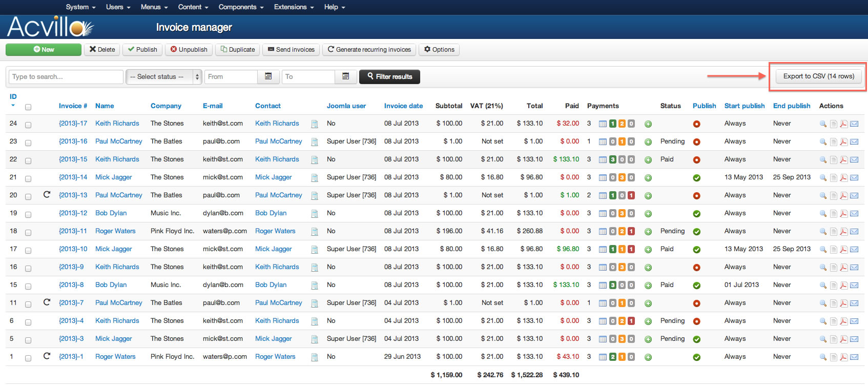Select checkbox for invoice ID 24
The width and height of the screenshot is (868, 387).
point(28,125)
